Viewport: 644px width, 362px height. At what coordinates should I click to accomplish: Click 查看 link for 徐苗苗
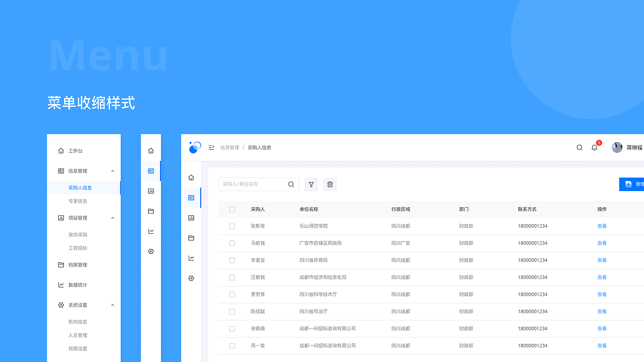602,329
